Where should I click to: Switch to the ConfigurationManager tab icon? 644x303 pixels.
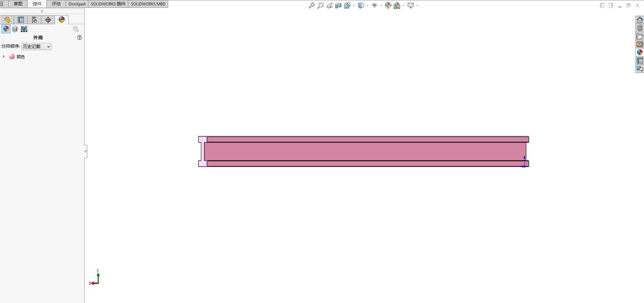pos(34,20)
